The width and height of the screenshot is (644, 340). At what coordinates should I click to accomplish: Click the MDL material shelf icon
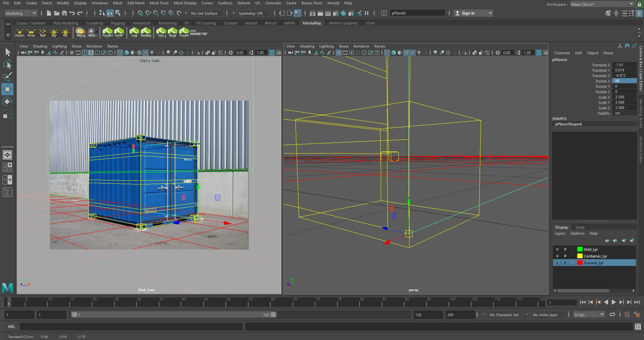(x=92, y=33)
